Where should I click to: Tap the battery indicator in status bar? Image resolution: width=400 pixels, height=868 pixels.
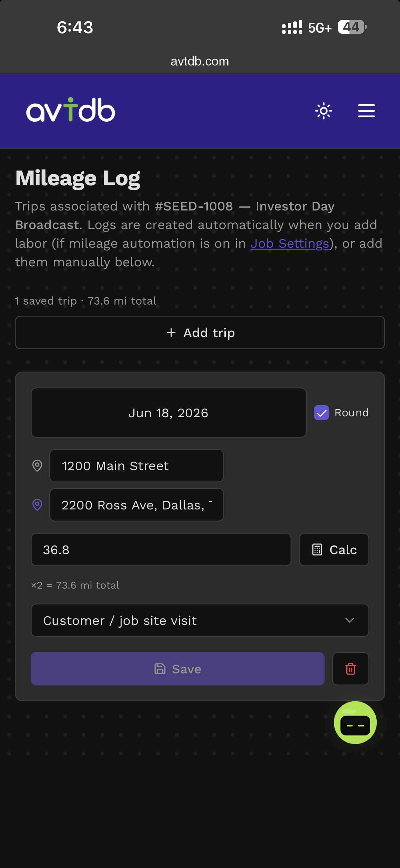coord(352,27)
